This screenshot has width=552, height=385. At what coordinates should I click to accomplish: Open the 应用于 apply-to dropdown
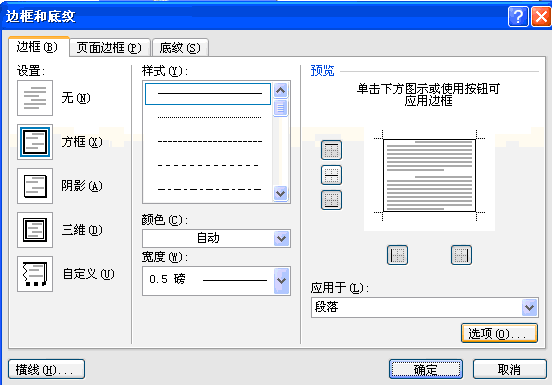(529, 308)
